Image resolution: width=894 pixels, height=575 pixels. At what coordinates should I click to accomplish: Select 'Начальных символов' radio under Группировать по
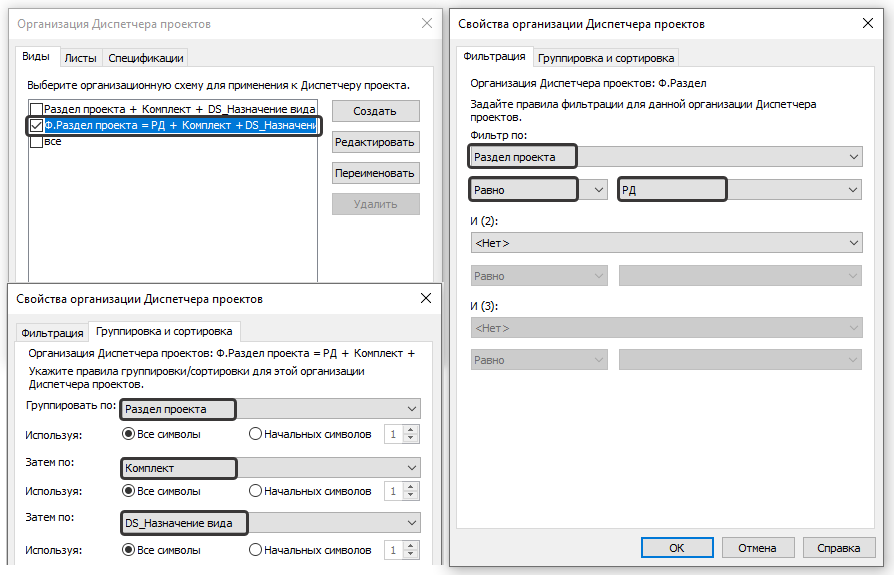click(x=255, y=434)
